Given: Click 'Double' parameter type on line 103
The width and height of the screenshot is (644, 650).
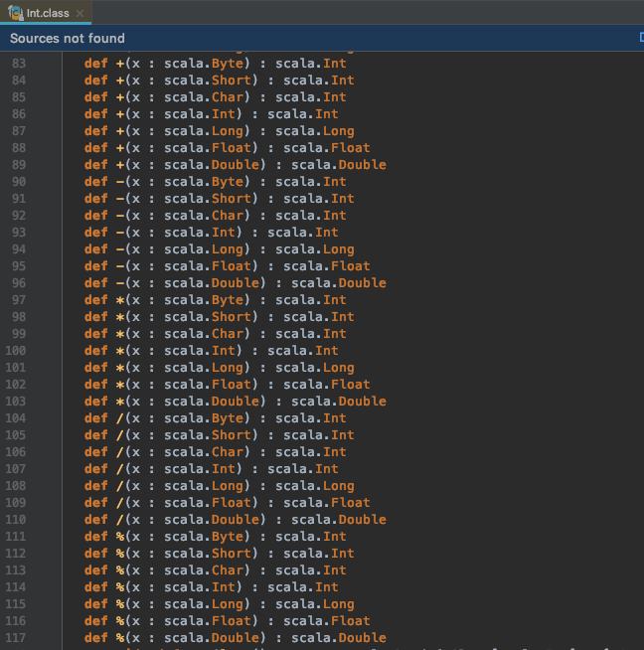Looking at the screenshot, I should 236,402.
